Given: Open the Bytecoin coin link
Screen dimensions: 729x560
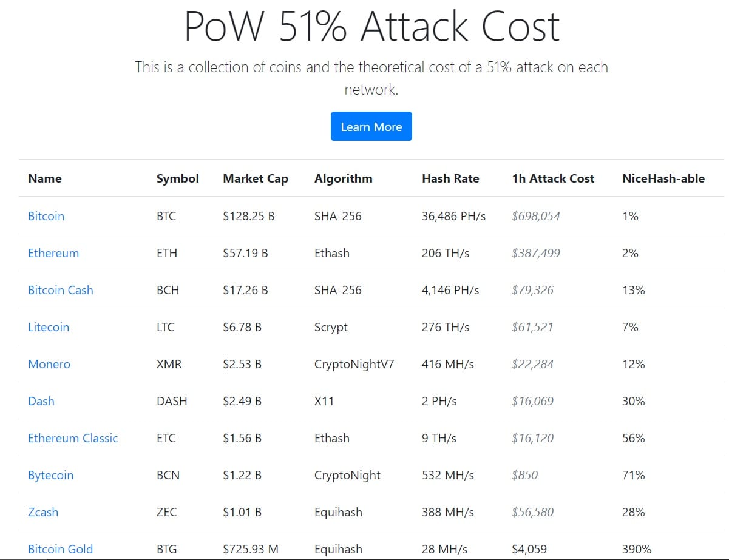Looking at the screenshot, I should point(50,475).
